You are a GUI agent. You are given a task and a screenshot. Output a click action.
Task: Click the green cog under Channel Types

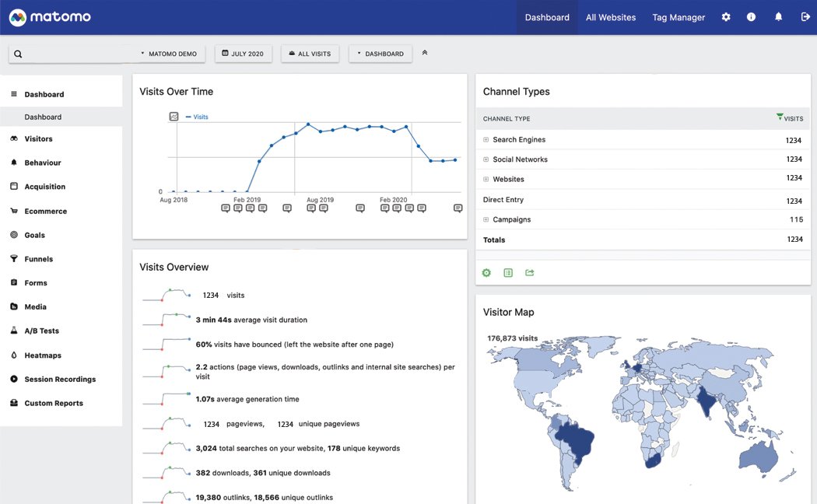(x=486, y=273)
